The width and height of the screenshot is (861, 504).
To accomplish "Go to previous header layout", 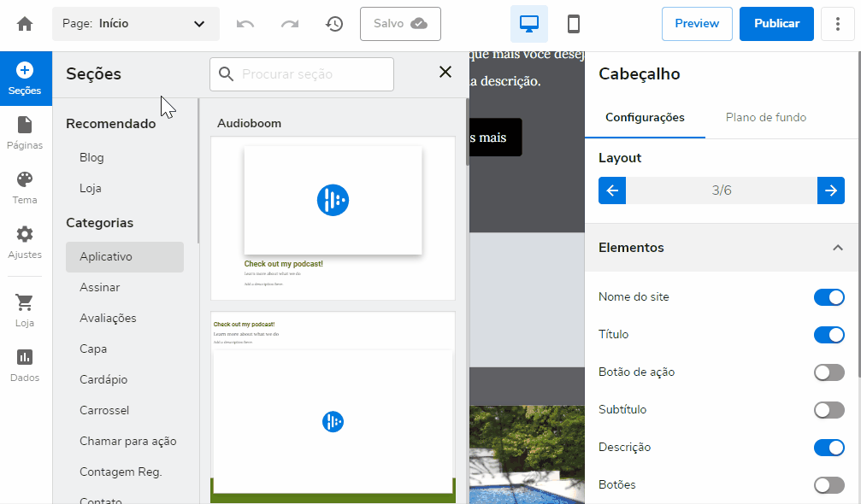I will 612,190.
